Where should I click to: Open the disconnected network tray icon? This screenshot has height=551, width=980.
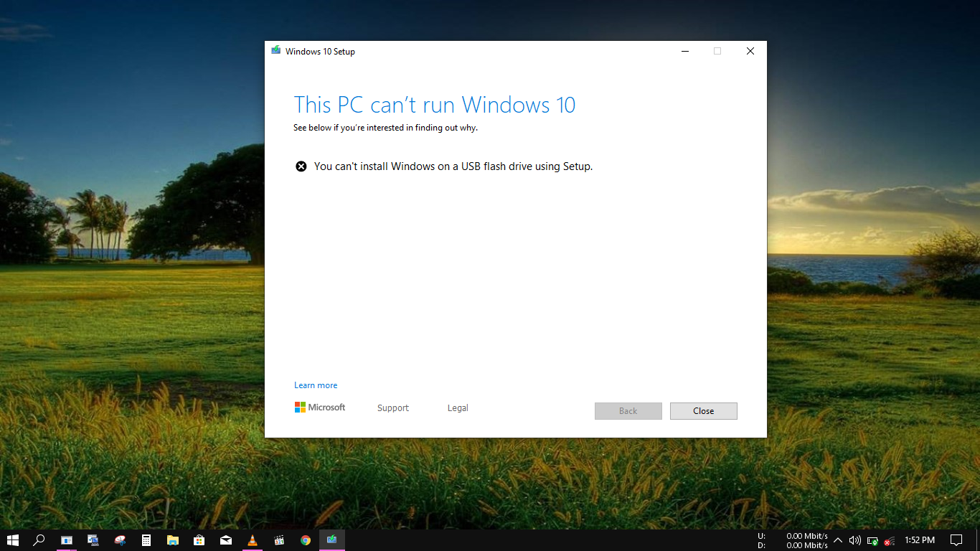(890, 540)
